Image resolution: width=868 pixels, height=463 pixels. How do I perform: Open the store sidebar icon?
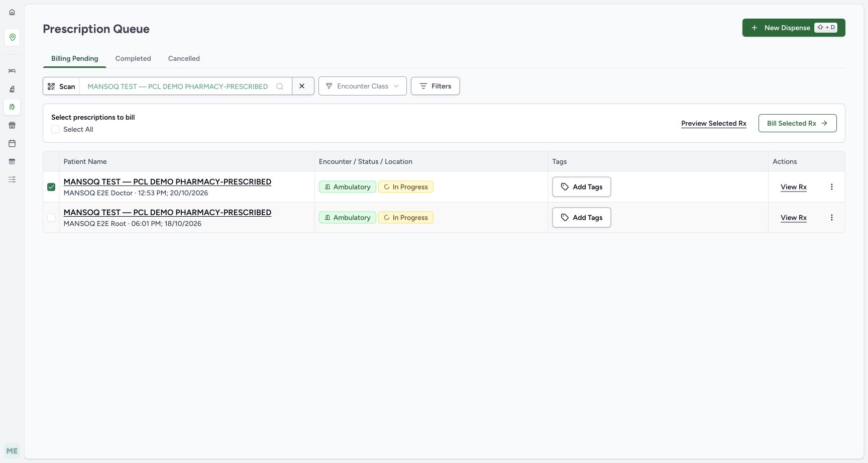point(12,125)
